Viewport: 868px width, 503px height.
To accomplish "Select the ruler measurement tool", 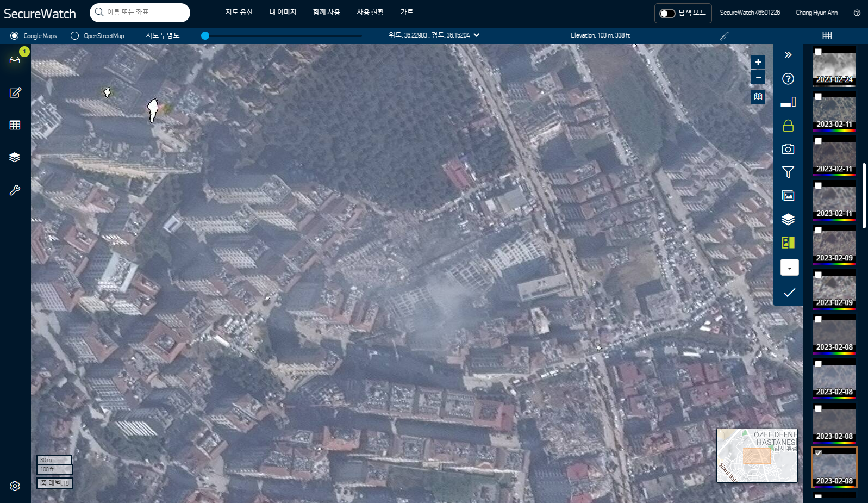I will tap(724, 36).
